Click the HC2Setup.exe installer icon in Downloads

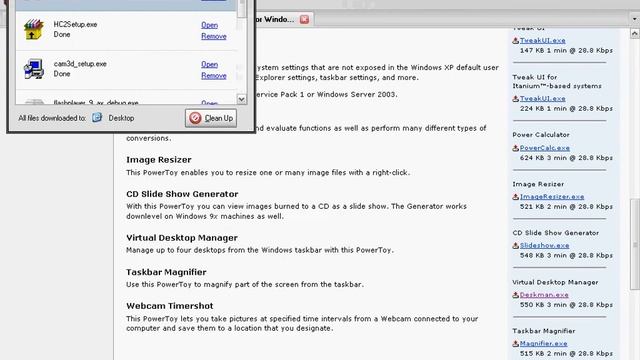point(33,29)
